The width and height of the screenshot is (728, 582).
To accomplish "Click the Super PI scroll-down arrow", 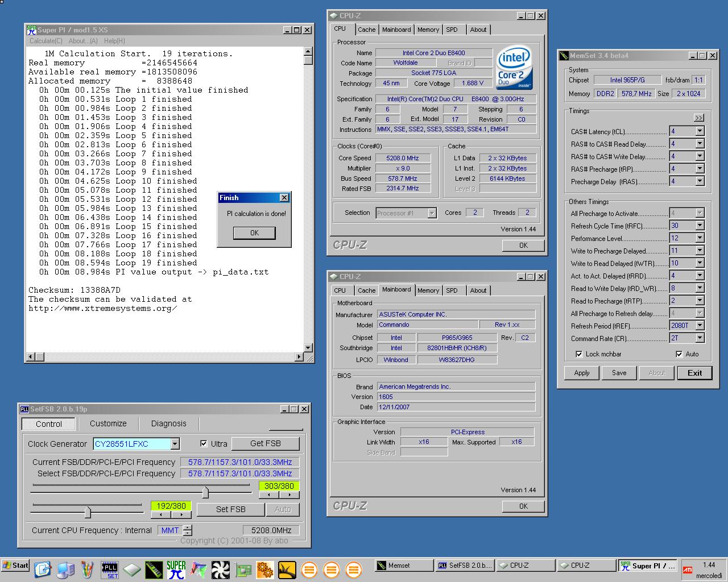I will [x=308, y=348].
